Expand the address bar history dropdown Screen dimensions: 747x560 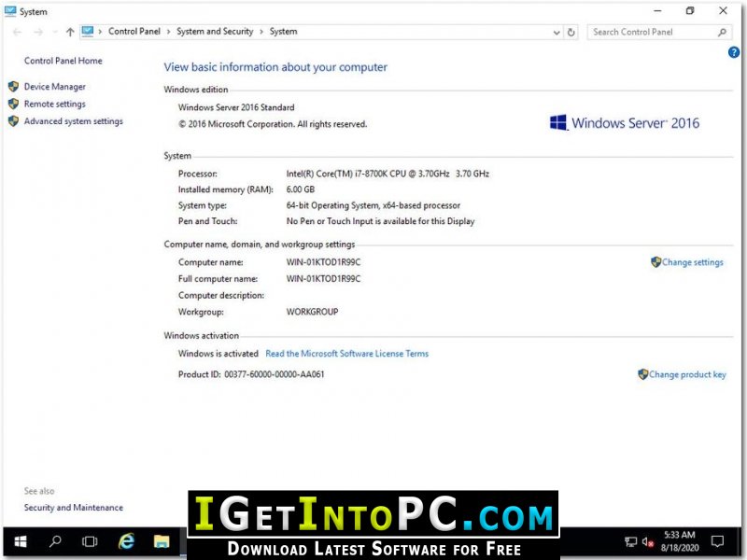(x=556, y=33)
